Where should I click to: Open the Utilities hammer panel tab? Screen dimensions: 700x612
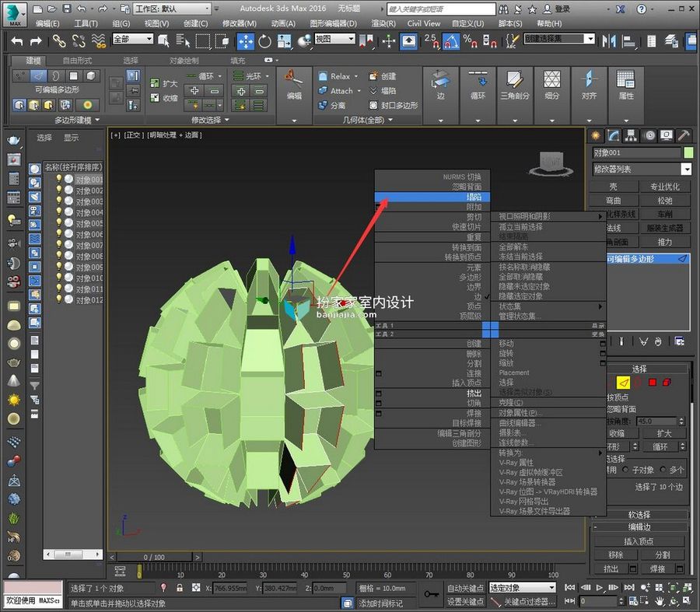pyautogui.click(x=684, y=135)
